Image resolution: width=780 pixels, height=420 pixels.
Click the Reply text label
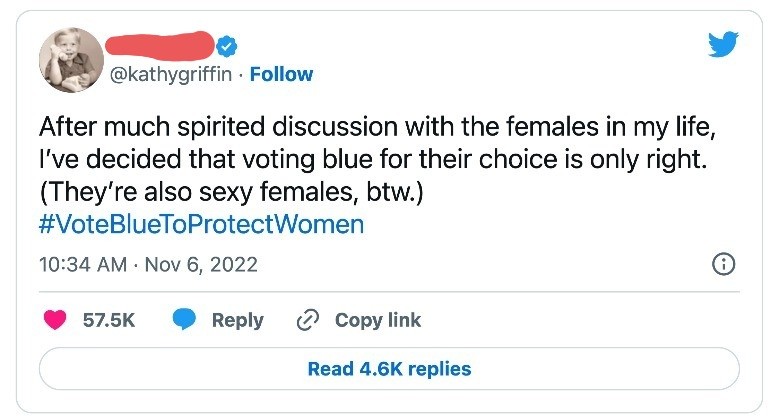point(238,320)
